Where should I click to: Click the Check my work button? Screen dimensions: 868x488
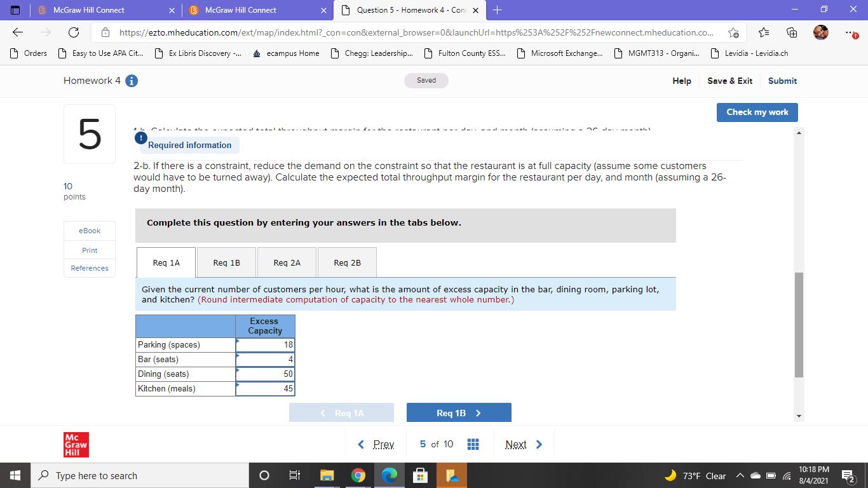[757, 112]
